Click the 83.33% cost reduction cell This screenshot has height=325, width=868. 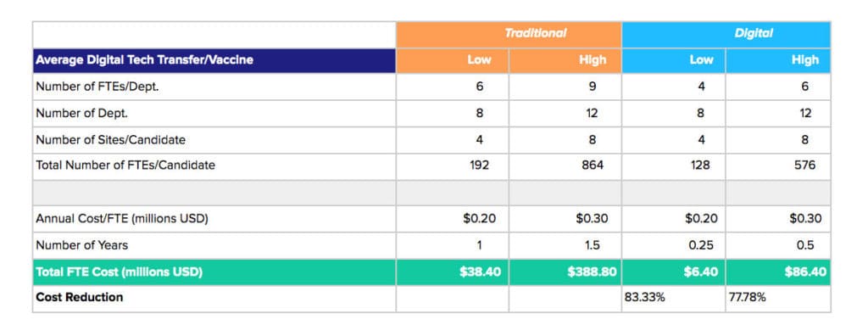pos(674,299)
